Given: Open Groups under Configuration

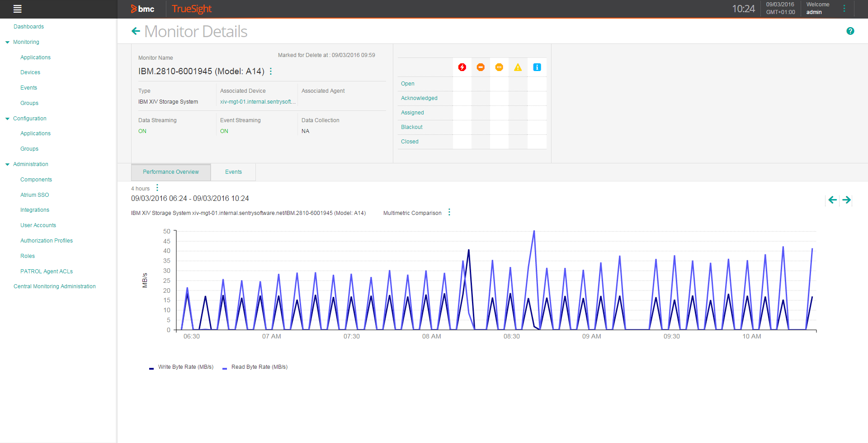Looking at the screenshot, I should 29,149.
